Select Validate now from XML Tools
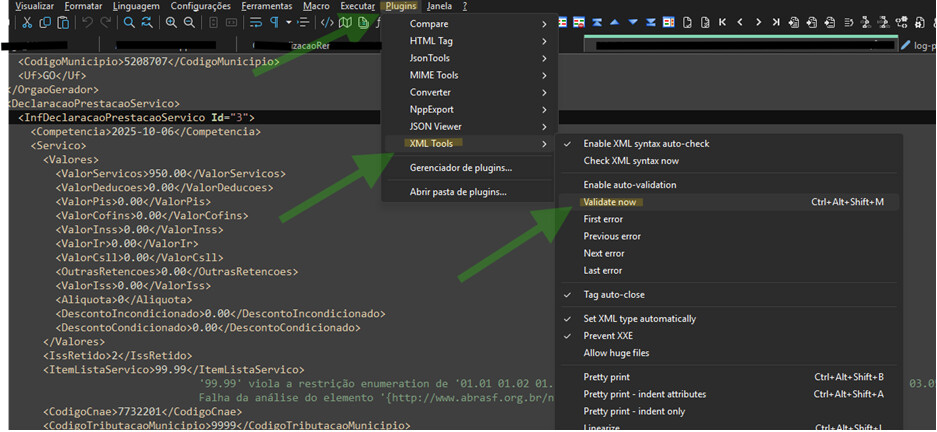This screenshot has width=937, height=432. [609, 202]
